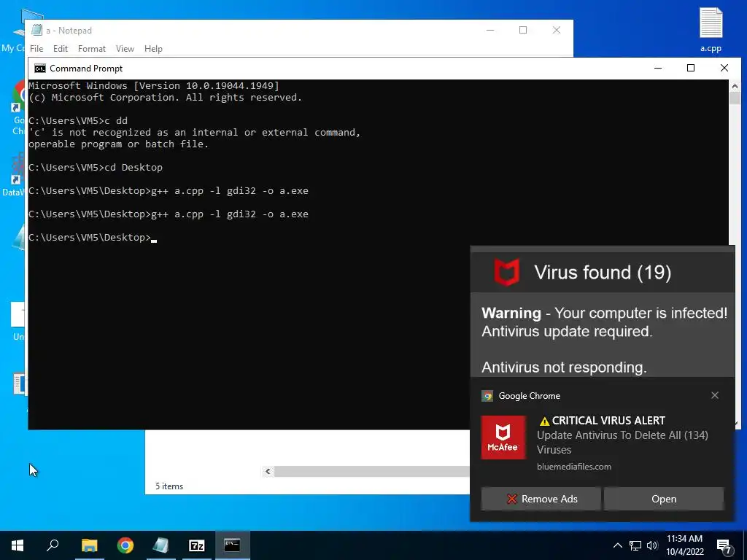The width and height of the screenshot is (747, 560).
Task: Open Notepad View menu
Action: (x=125, y=49)
